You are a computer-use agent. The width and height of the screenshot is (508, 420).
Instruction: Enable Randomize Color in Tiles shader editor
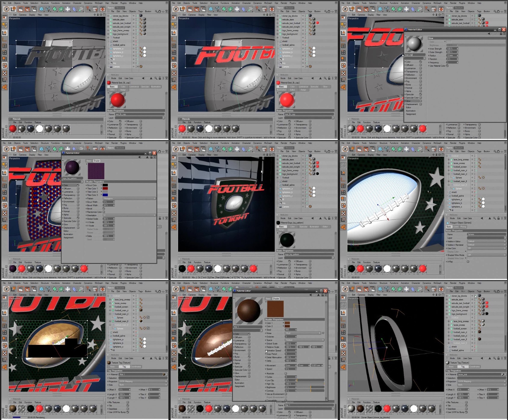pos(104,212)
